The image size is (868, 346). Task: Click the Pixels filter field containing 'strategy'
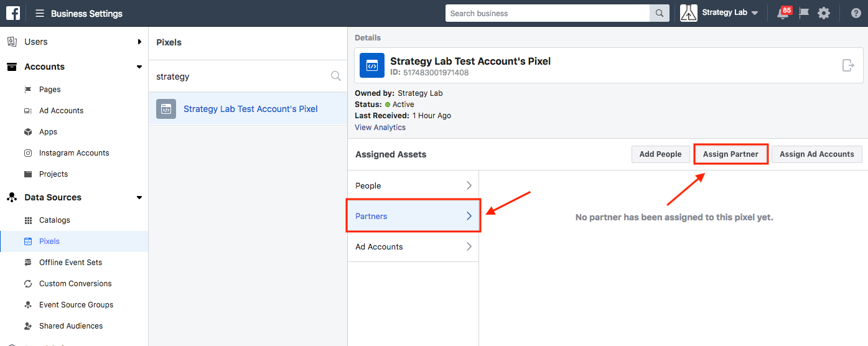[x=248, y=77]
